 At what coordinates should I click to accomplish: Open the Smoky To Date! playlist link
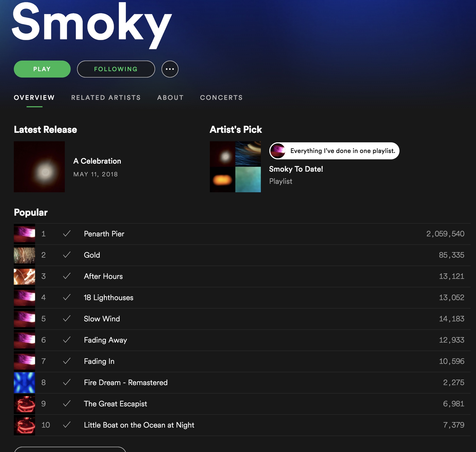pyautogui.click(x=296, y=169)
